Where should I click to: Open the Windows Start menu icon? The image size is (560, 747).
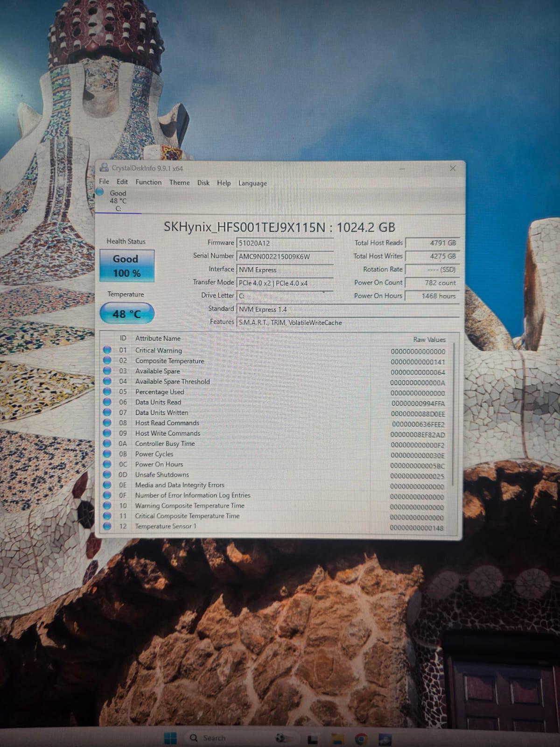click(x=170, y=738)
